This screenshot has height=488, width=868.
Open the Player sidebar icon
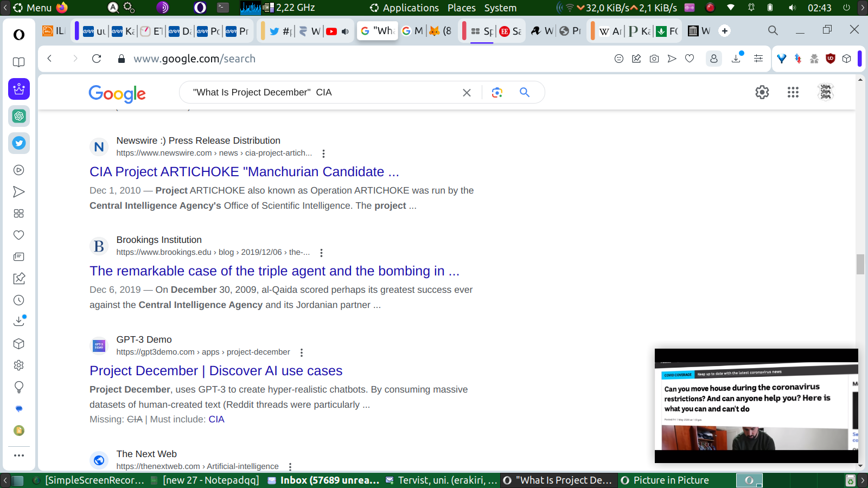tap(19, 170)
